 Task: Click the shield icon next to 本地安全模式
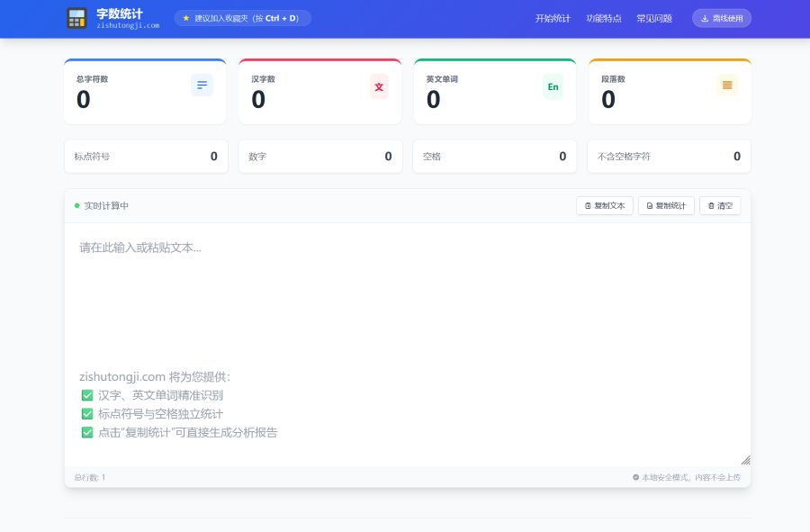click(x=635, y=477)
